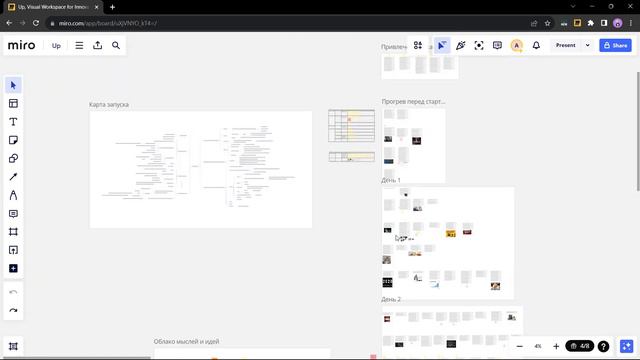Viewport: 640px width, 360px height.
Task: Click the focus capture icon in top bar
Action: [x=479, y=45]
